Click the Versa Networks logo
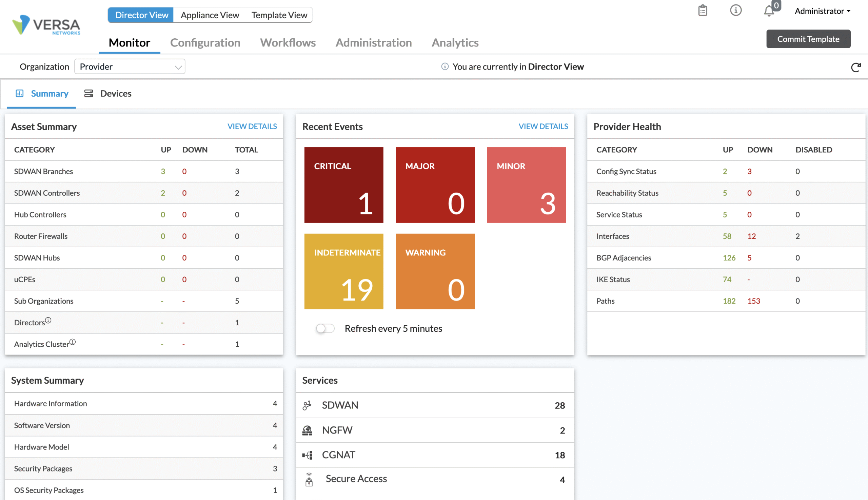Viewport: 868px width, 500px height. click(x=46, y=25)
